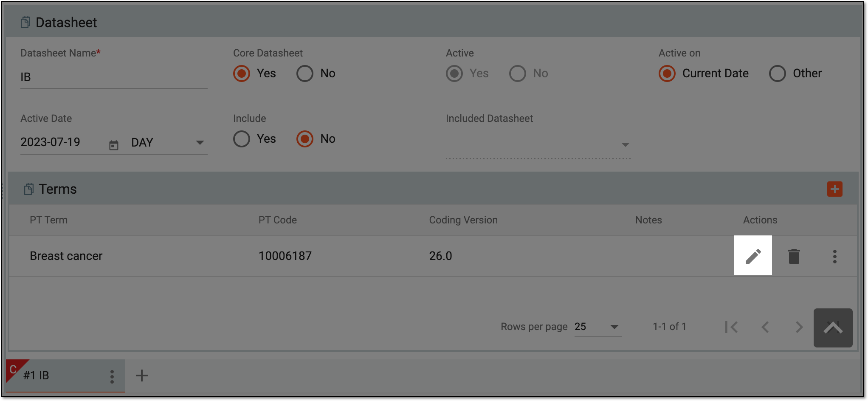The width and height of the screenshot is (868, 401).
Task: Edit the Breast cancer term with pencil icon
Action: tap(753, 256)
